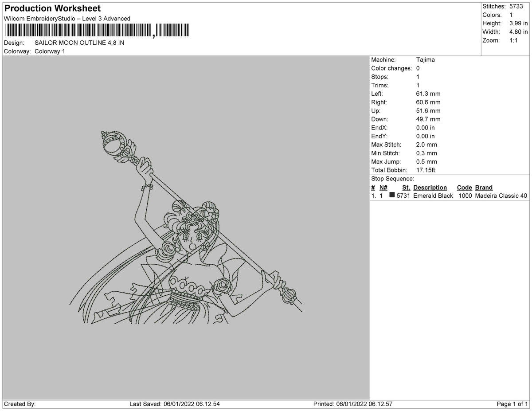Viewport: 532px width, 411px height.
Task: Click the Down value 49.7 mm
Action: [x=428, y=119]
